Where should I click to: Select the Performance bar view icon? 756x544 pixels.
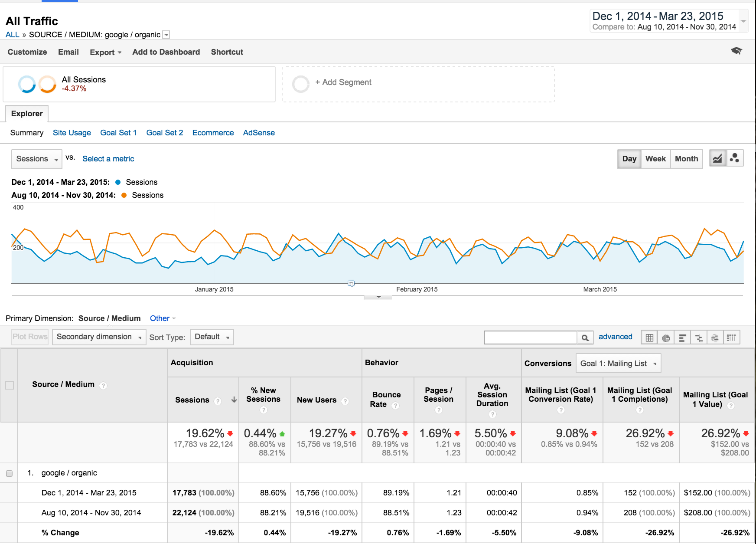point(682,338)
